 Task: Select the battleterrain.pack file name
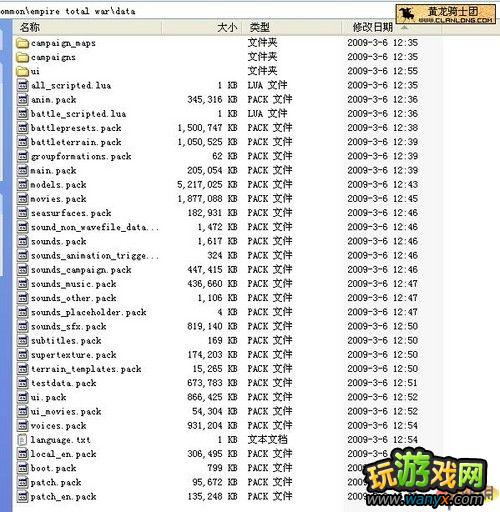tap(76, 142)
